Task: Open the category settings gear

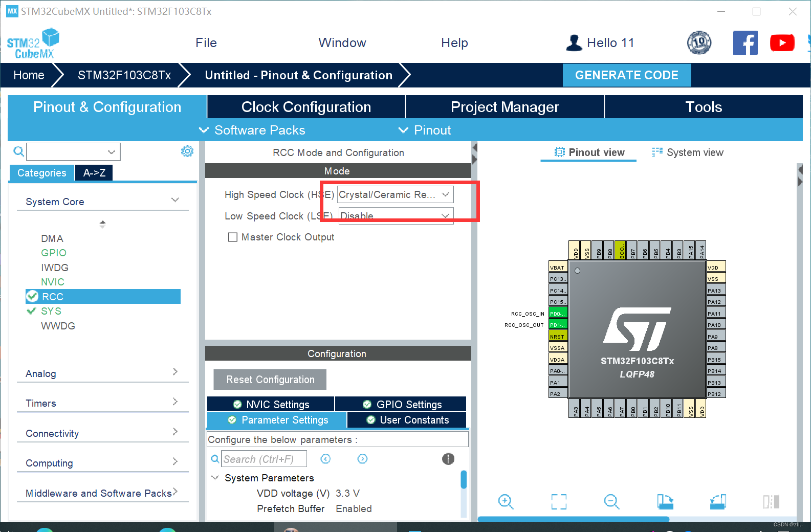Action: click(x=187, y=151)
